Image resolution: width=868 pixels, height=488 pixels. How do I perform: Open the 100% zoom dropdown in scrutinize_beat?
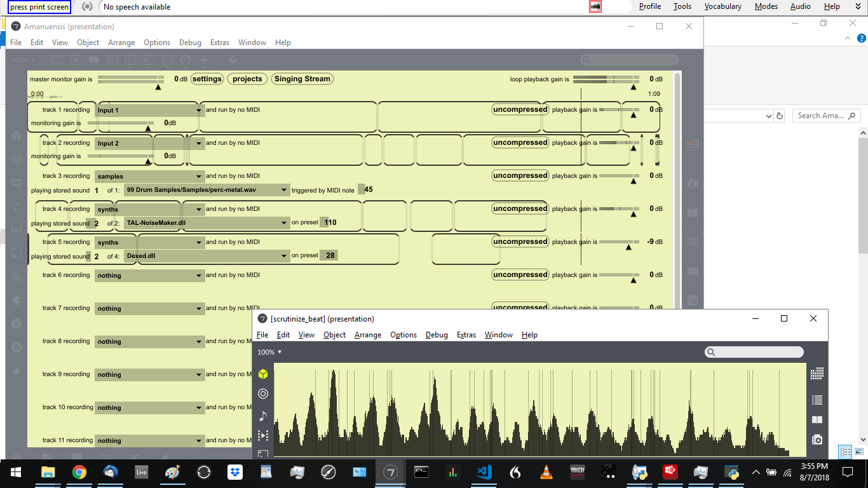[x=268, y=351]
